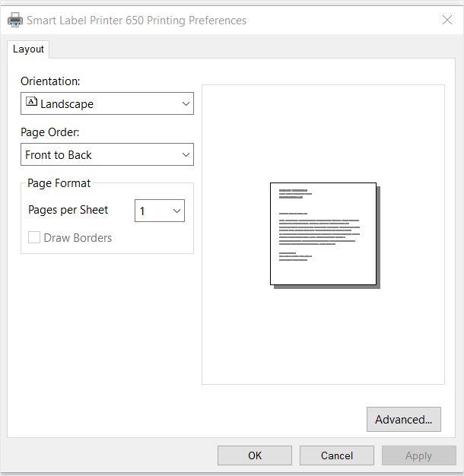Click the Page Order: label
Image resolution: width=464 pixels, height=476 pixels.
point(50,132)
